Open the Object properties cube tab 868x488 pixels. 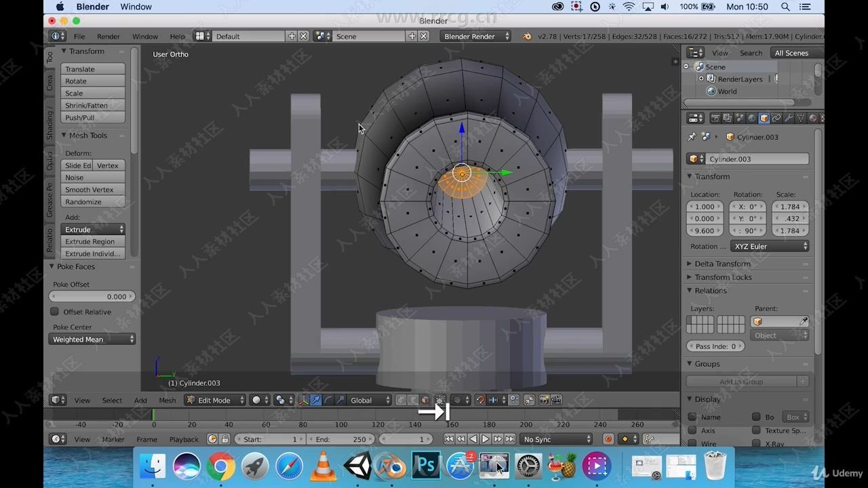764,118
